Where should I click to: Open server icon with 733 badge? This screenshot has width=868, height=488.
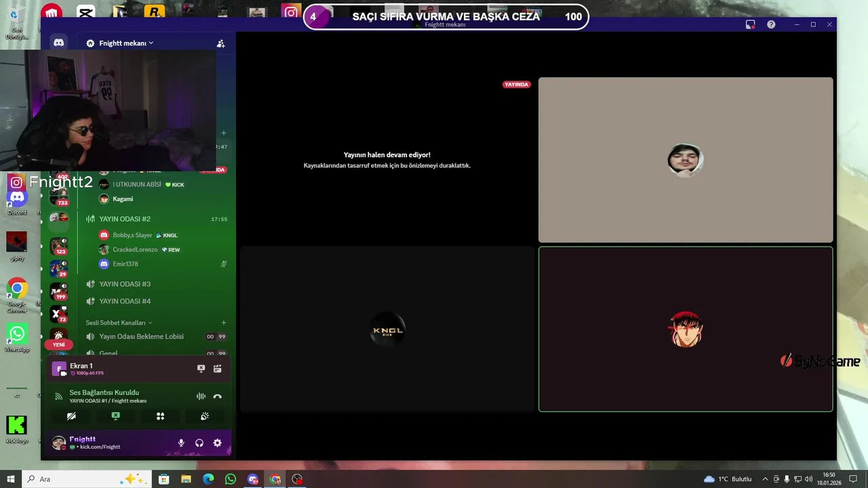point(59,197)
